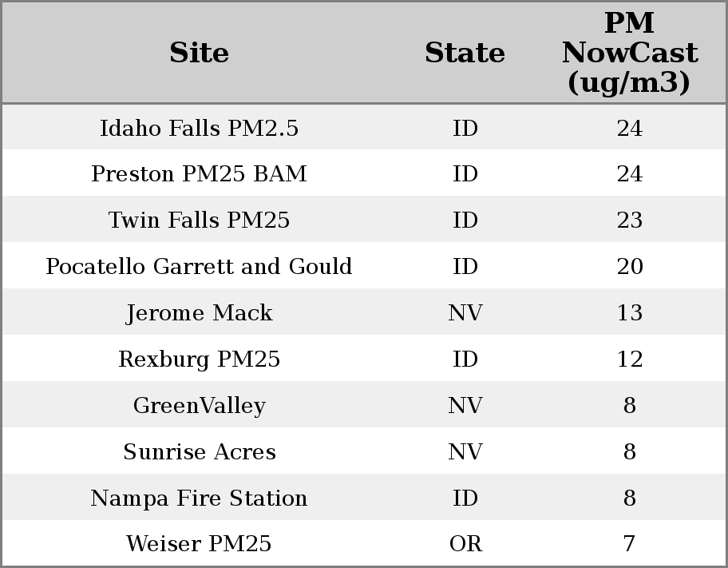Click the Nampa Fire Station site
The height and width of the screenshot is (568, 728).
coord(200,498)
